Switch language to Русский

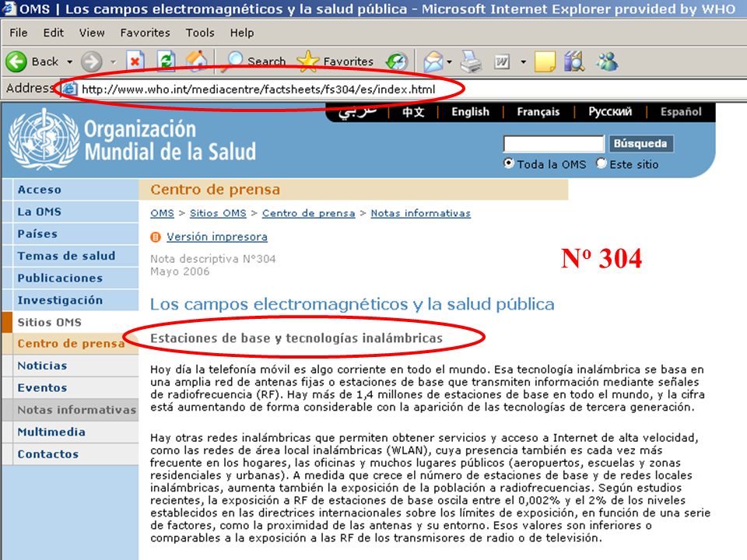610,111
